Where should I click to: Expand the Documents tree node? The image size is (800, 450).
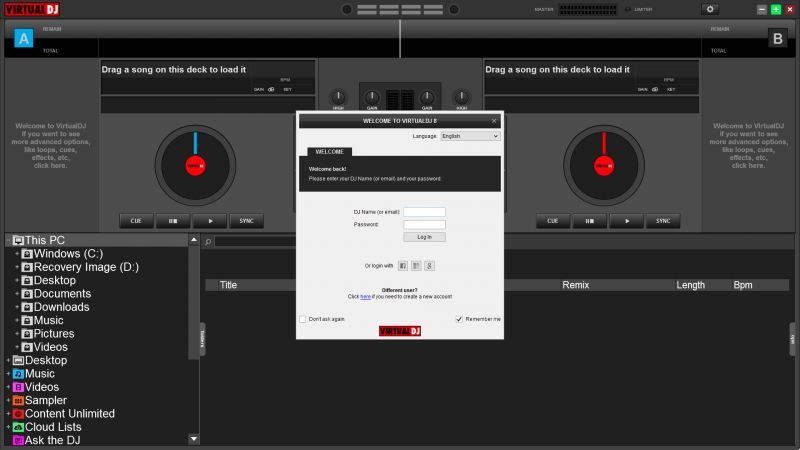(17, 294)
